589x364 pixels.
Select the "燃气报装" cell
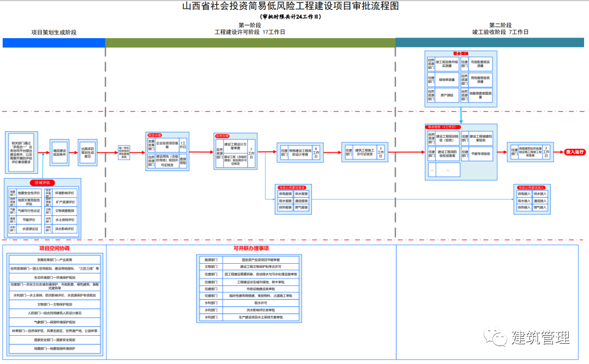coord(301,208)
